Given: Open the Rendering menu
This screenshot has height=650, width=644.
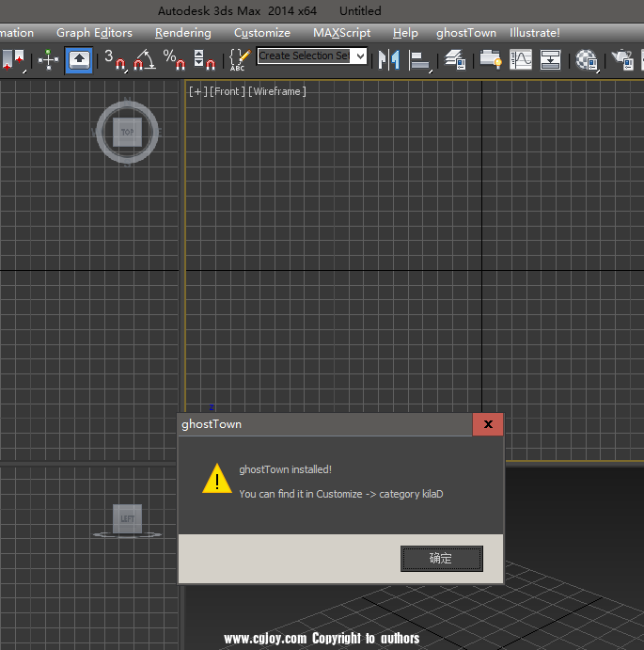Looking at the screenshot, I should tap(182, 33).
